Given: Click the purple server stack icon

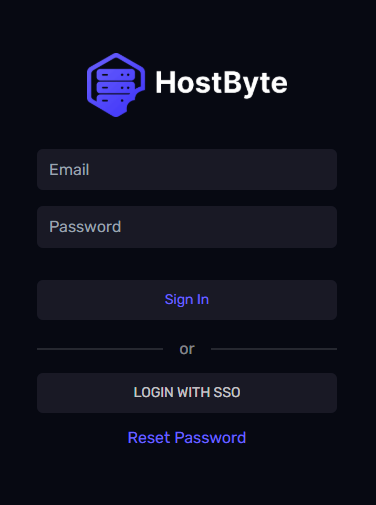Looking at the screenshot, I should point(116,85).
